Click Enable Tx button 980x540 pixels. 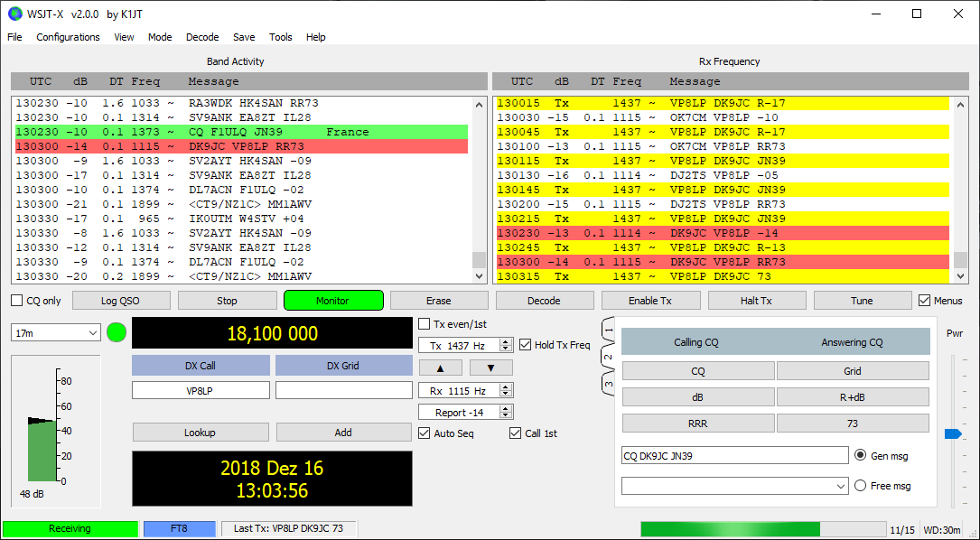coord(650,301)
